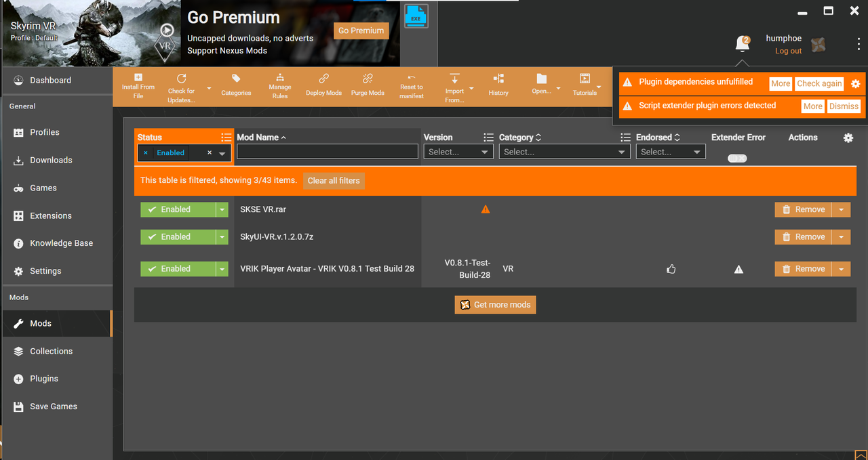868x460 pixels.
Task: Click Install From File toolbar icon
Action: 138,78
